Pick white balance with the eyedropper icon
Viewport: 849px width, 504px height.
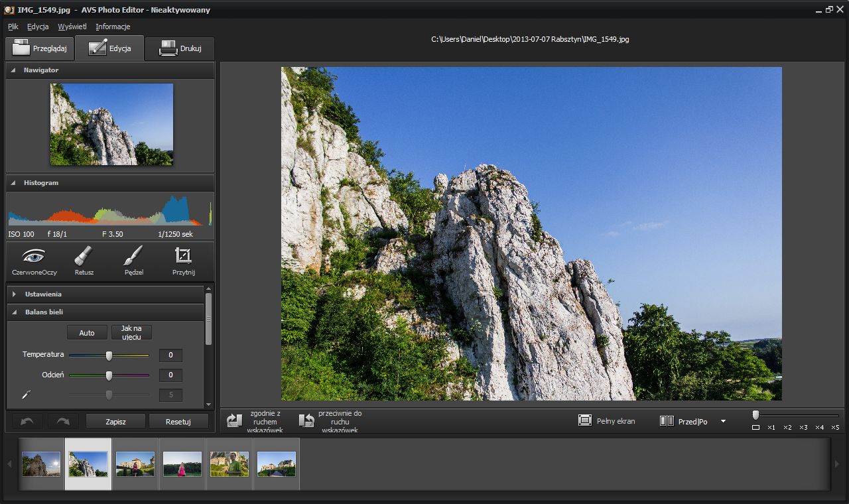coord(26,394)
